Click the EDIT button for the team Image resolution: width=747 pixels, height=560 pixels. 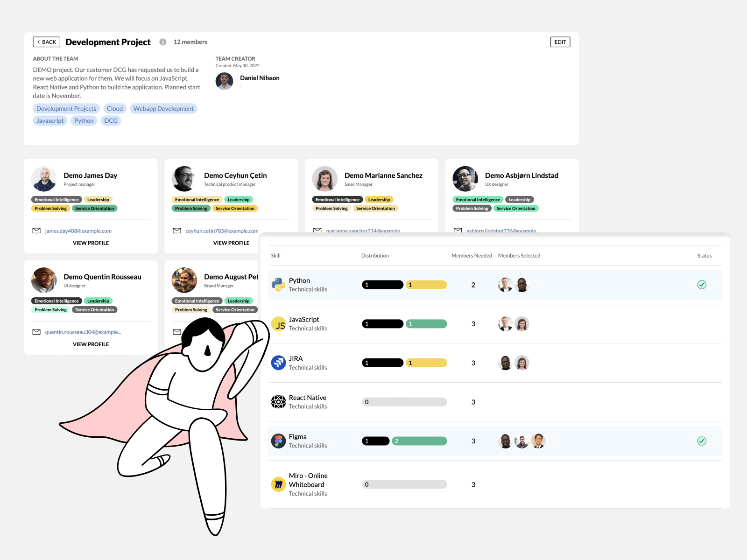point(560,42)
